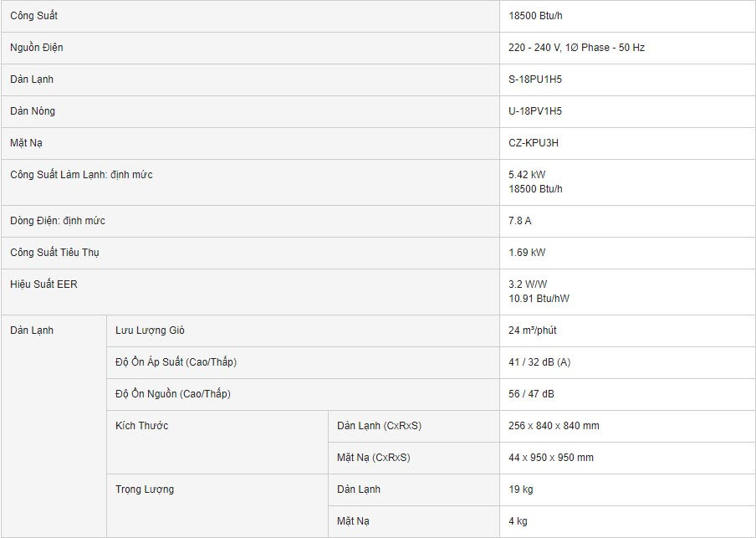Click the "5.42 kW" cooling capacity value
This screenshot has height=538, width=756.
(527, 175)
